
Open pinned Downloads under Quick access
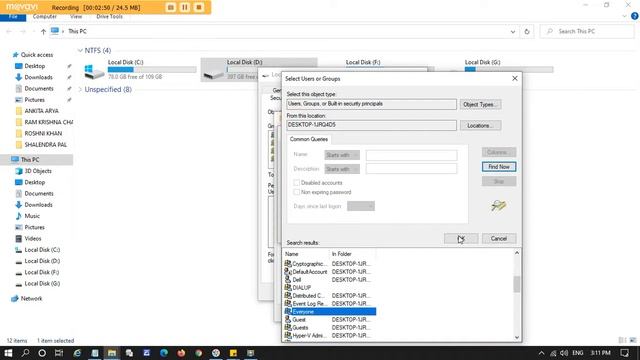tap(38, 77)
